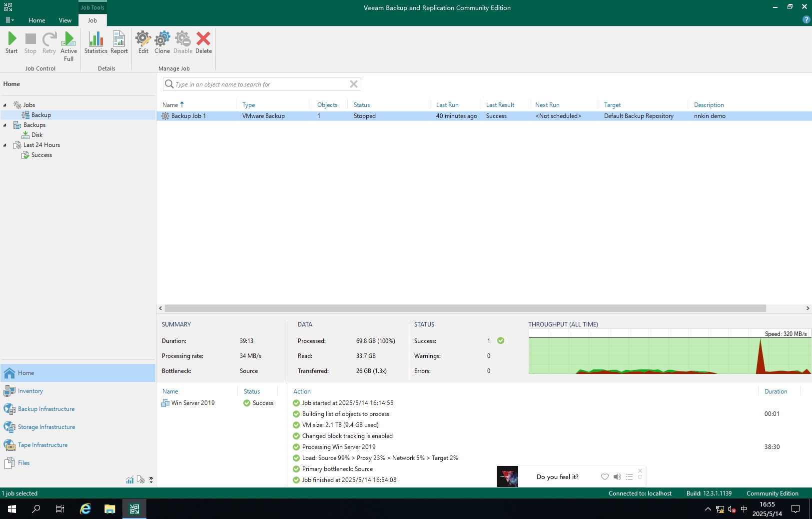Click the job search input field
This screenshot has height=519, width=812.
260,84
